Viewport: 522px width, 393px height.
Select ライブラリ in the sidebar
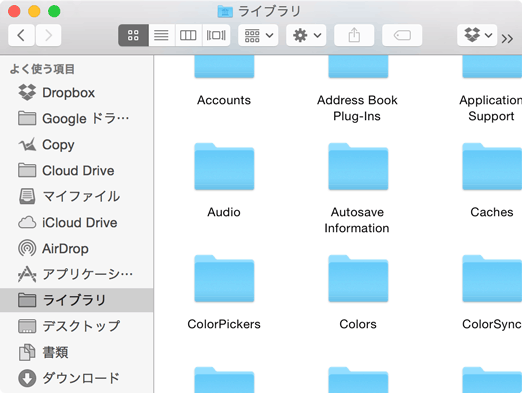click(77, 300)
